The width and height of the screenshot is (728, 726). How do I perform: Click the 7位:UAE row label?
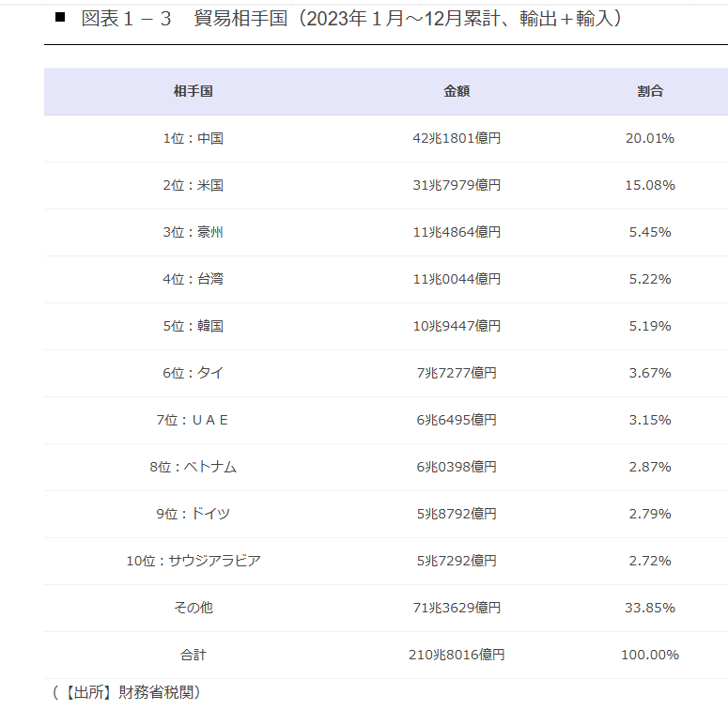click(193, 420)
